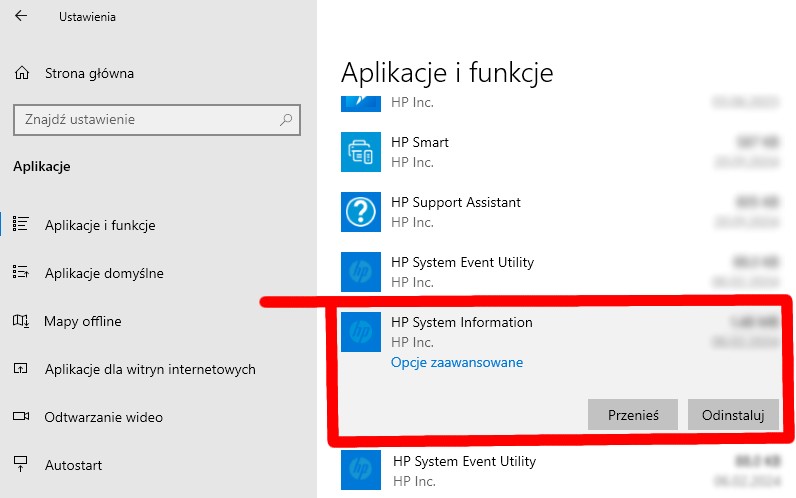Click the Ustawienia window title
The height and width of the screenshot is (498, 796).
pyautogui.click(x=87, y=17)
